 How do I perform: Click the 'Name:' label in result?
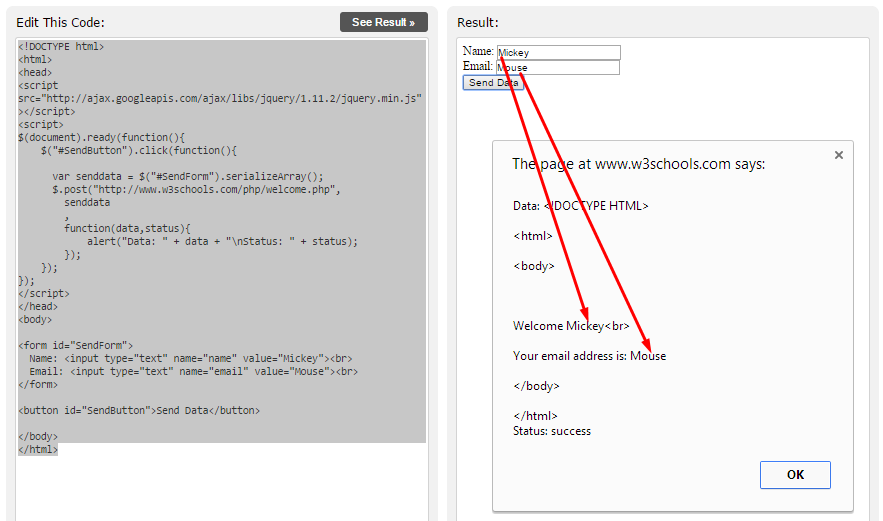coord(478,51)
